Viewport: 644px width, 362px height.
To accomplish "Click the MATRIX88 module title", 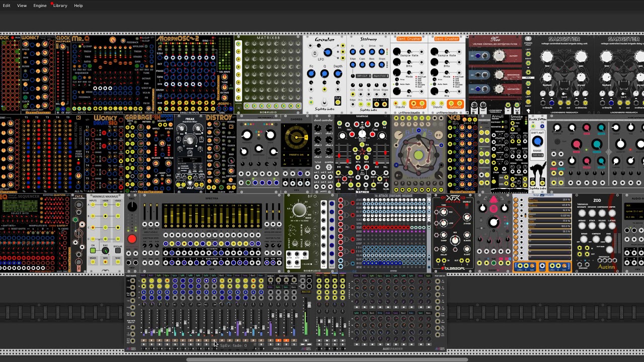I will point(269,38).
